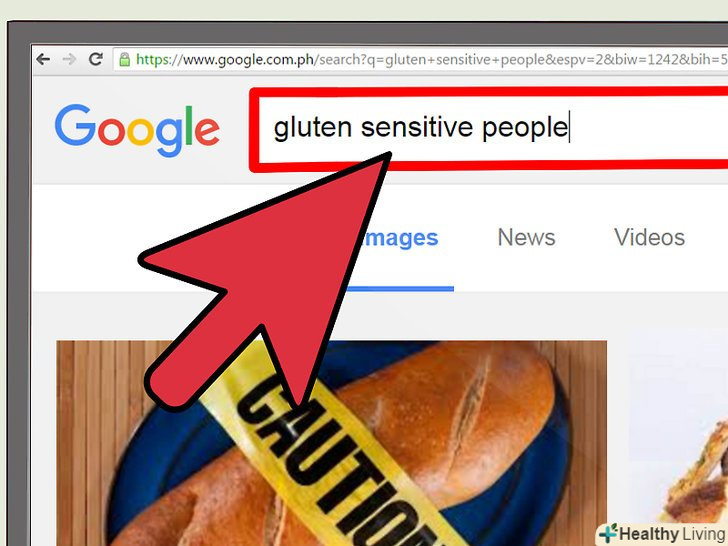
Task: Click the green https text in URL
Action: point(152,60)
